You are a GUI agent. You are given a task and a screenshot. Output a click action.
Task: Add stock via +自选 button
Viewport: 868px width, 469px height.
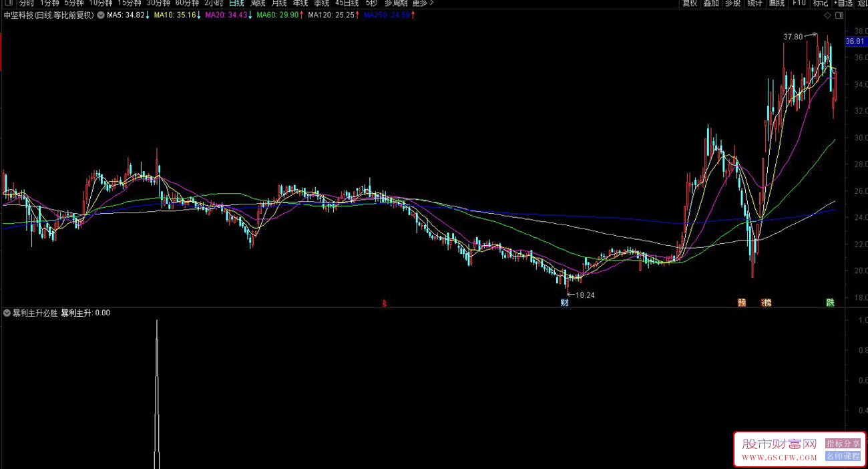point(844,3)
